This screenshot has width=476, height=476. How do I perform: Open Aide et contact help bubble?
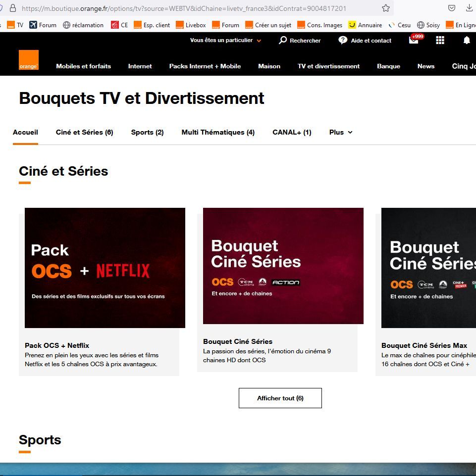pos(365,41)
